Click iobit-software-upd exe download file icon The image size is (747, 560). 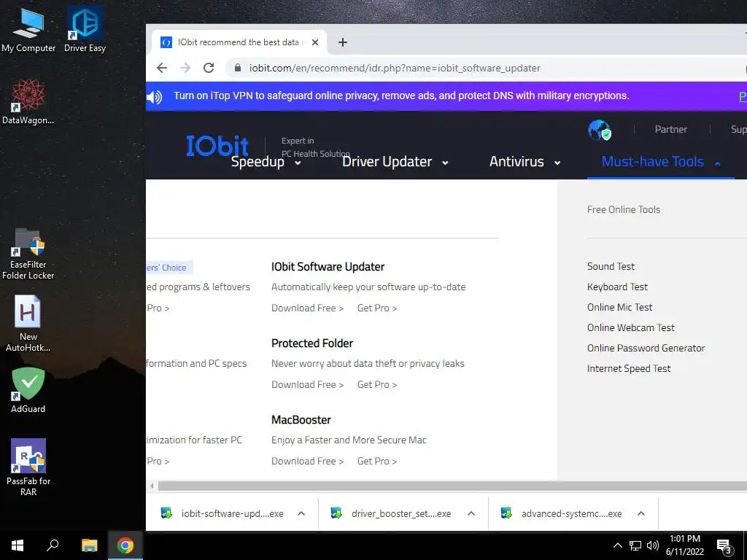pyautogui.click(x=166, y=513)
